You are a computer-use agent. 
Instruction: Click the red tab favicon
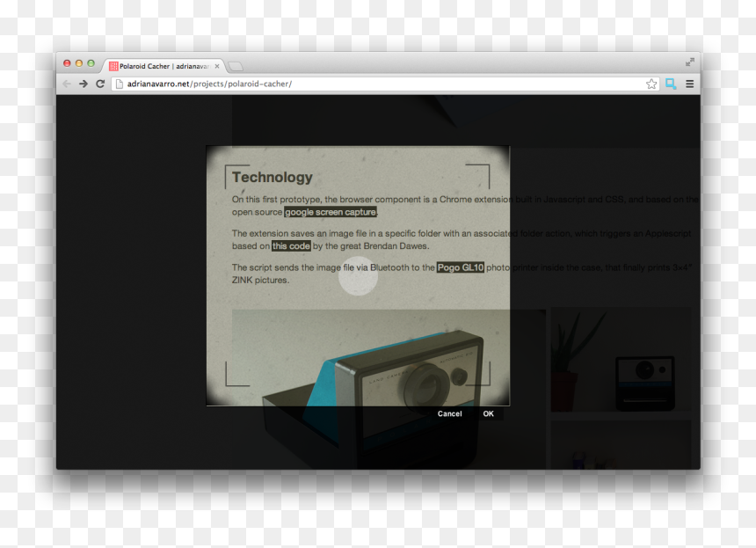coord(113,66)
